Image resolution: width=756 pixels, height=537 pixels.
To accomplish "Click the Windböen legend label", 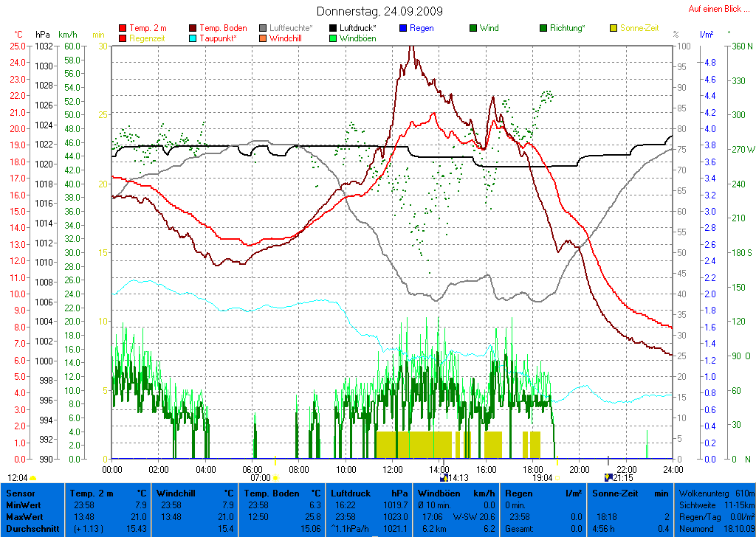I will [357, 38].
